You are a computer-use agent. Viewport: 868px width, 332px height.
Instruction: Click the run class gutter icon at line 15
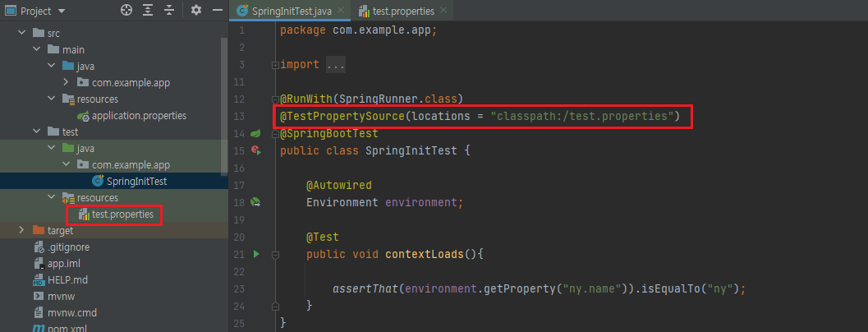(x=255, y=150)
